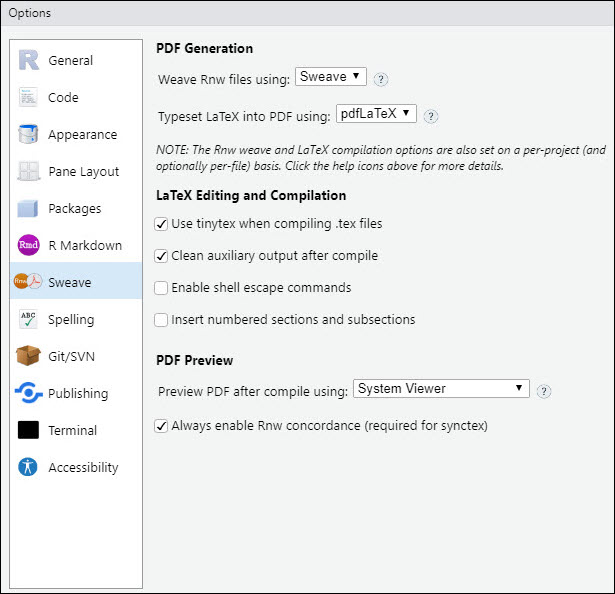Image resolution: width=615 pixels, height=594 pixels.
Task: Select the Git/SVN cardboard box icon
Action: tap(29, 356)
